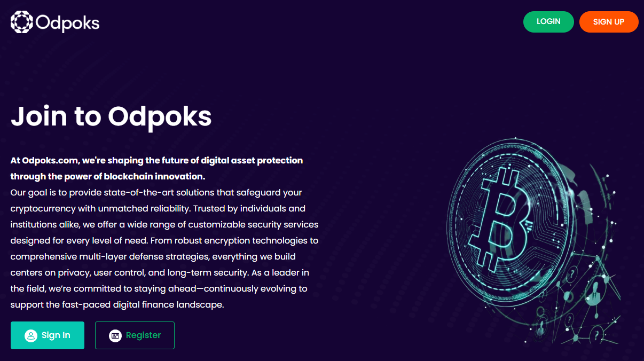Click the lowest question mark node icon
Image resolution: width=644 pixels, height=361 pixels.
pos(596,335)
